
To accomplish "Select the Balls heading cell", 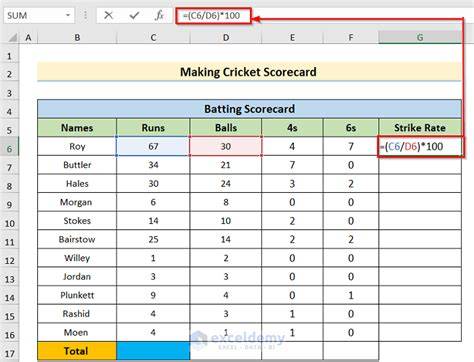I will [226, 128].
